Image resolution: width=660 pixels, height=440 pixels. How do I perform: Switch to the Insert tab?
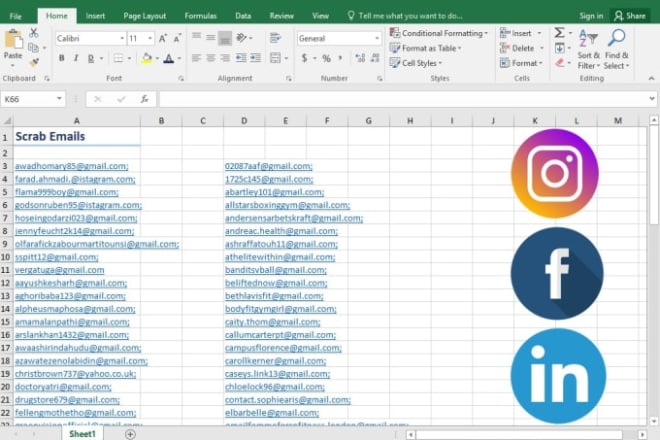click(95, 16)
